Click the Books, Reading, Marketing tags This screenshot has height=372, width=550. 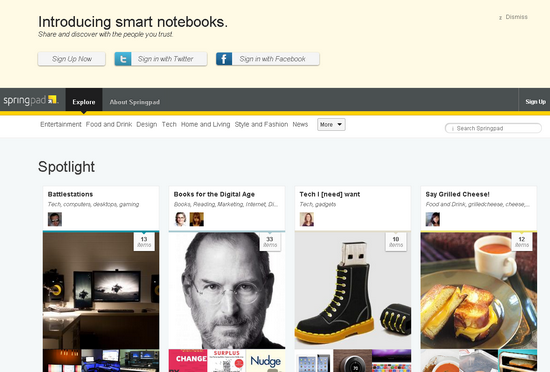click(x=226, y=204)
